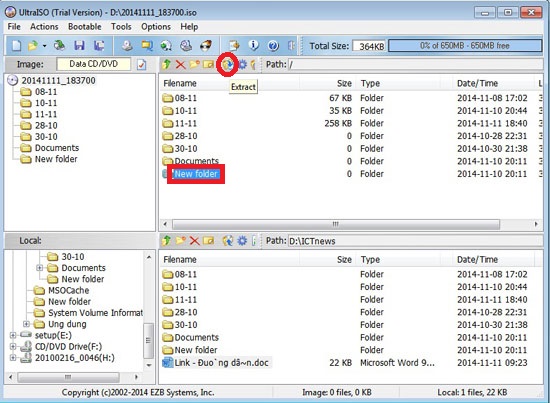550x403 pixels.
Task: Select the highlighted New folder in image file list
Action: (x=196, y=174)
